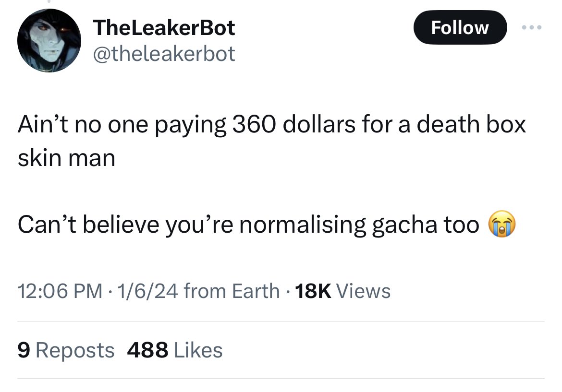Visit the @theleakerbot handle link
The height and width of the screenshot is (392, 562).
click(x=164, y=54)
